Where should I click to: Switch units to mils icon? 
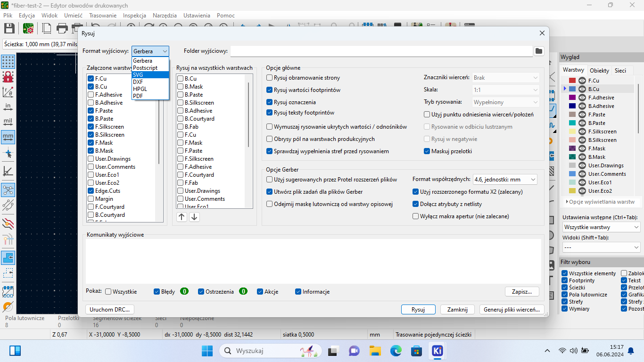8,122
